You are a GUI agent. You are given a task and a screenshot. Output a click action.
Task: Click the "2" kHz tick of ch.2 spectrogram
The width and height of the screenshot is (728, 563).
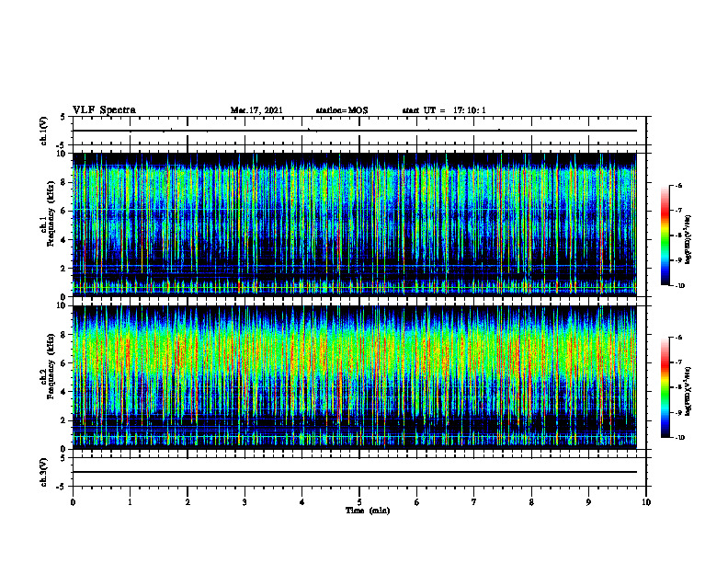tap(64, 420)
